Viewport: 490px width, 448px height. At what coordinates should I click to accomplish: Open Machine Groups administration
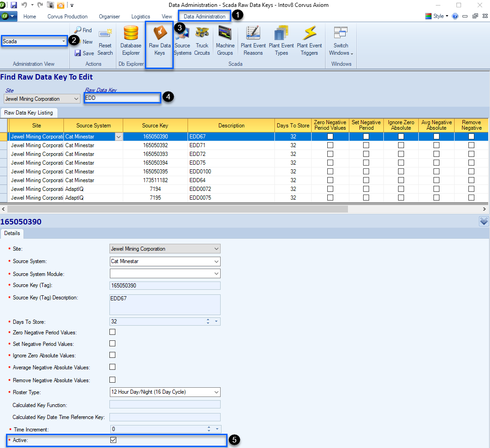(x=225, y=41)
